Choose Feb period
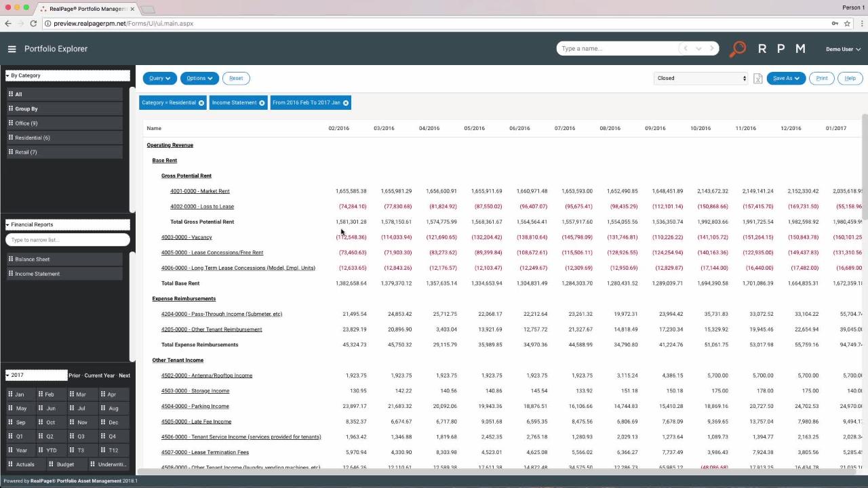 click(x=51, y=394)
